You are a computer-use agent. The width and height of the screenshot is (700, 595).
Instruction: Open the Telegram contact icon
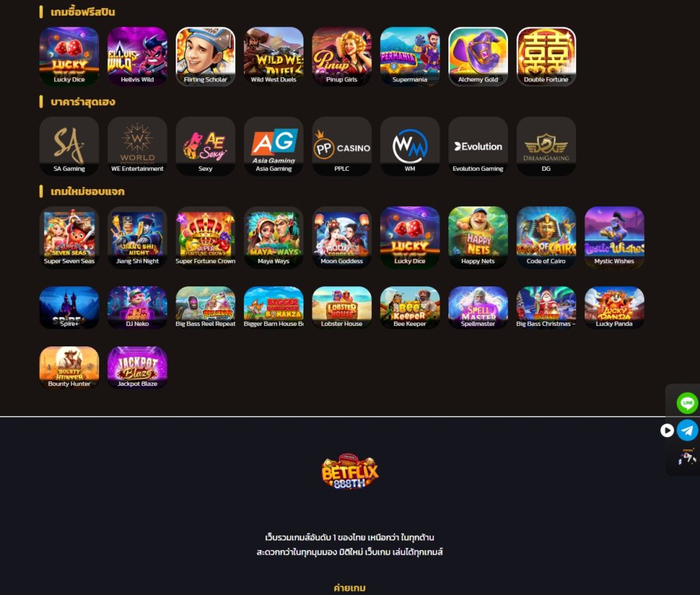[688, 430]
